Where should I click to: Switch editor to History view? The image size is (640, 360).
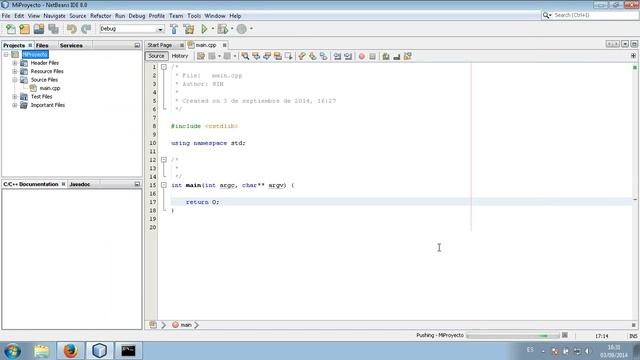tap(180, 56)
